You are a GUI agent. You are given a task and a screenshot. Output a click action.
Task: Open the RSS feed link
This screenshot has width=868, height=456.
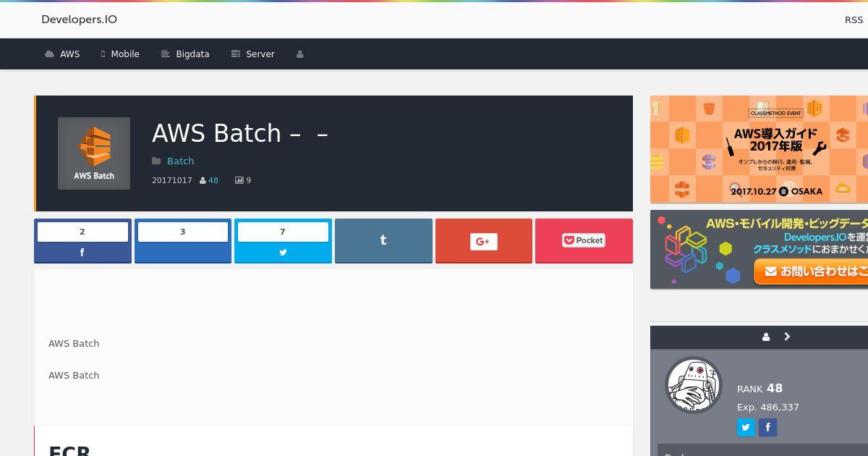click(x=854, y=20)
